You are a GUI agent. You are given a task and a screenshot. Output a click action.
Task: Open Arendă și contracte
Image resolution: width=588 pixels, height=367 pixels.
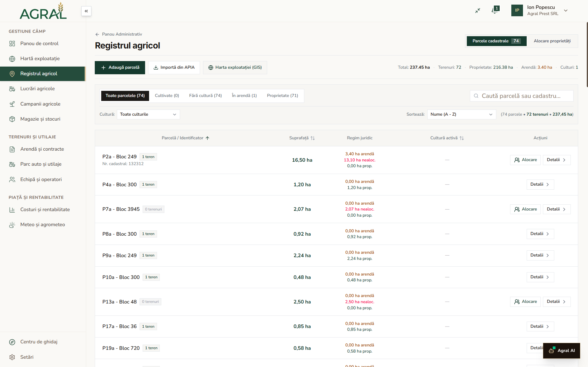coord(43,149)
